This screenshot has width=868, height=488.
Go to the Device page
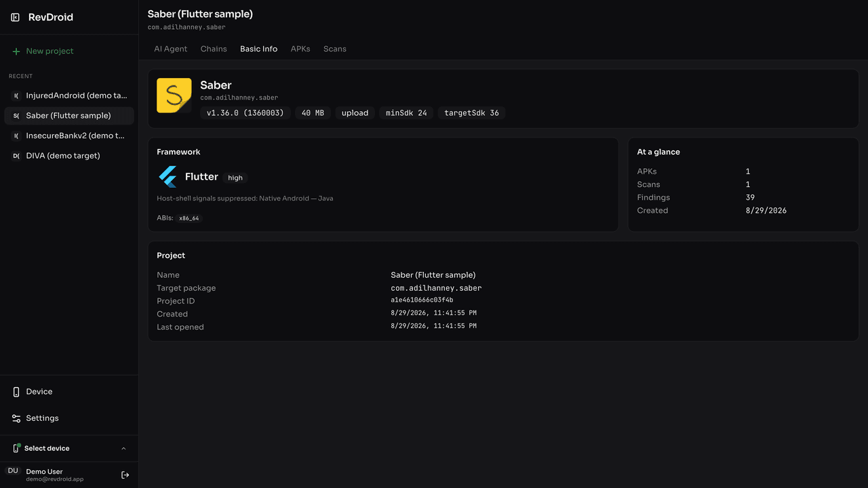point(69,392)
